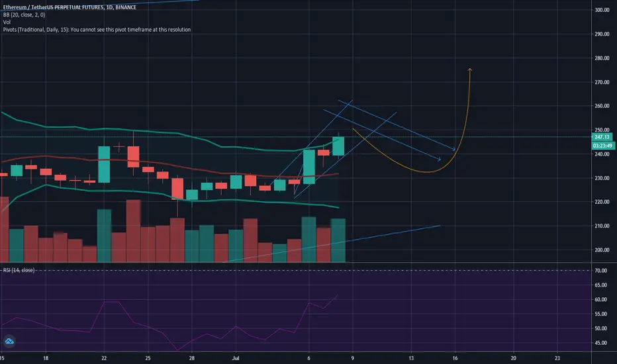Select the Vol indicator label
The image size is (617, 364).
7,22
